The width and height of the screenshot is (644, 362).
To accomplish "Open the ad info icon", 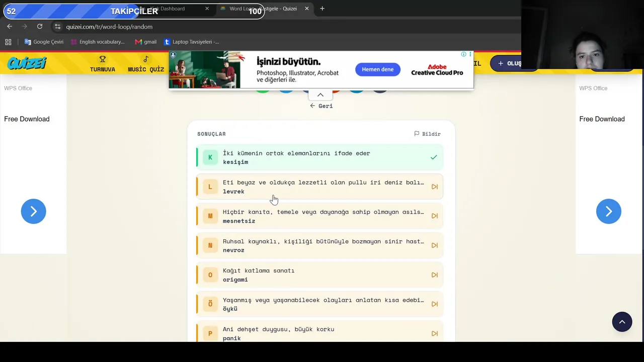I will click(x=463, y=54).
